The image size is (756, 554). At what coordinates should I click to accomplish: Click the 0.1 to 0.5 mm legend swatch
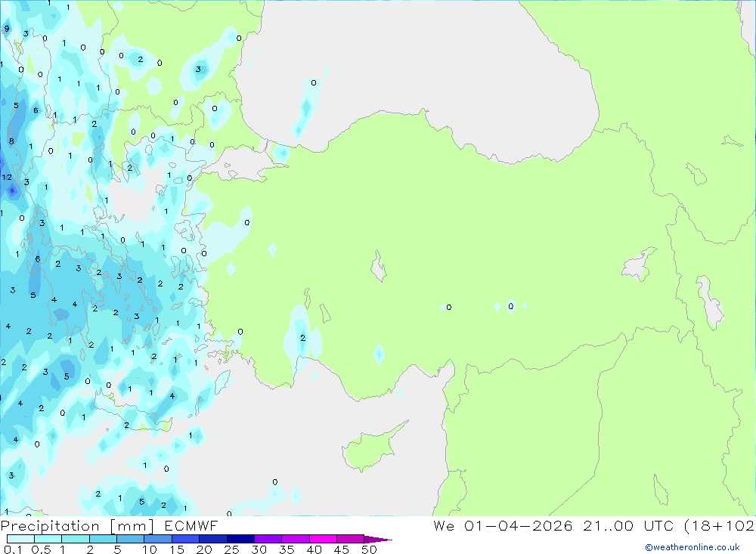pyautogui.click(x=20, y=539)
